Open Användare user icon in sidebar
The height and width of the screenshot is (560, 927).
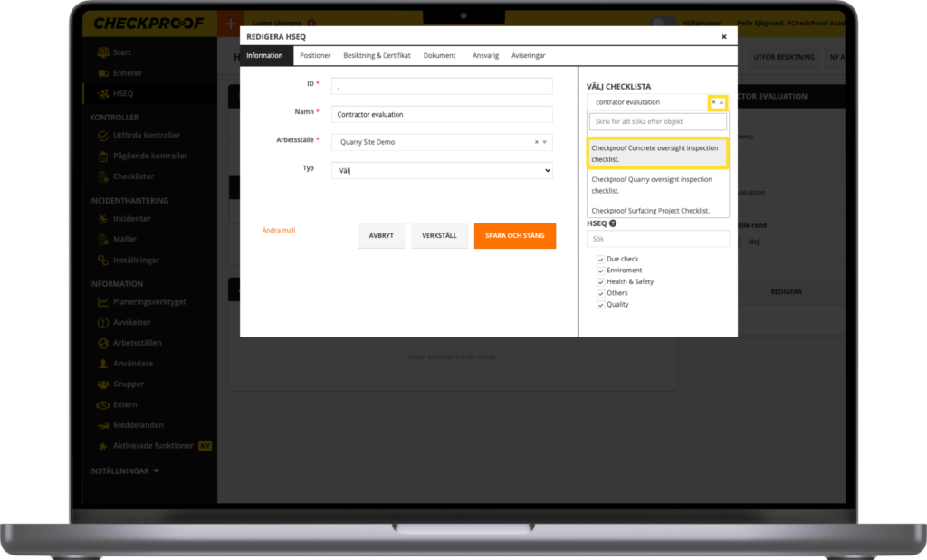tap(103, 364)
